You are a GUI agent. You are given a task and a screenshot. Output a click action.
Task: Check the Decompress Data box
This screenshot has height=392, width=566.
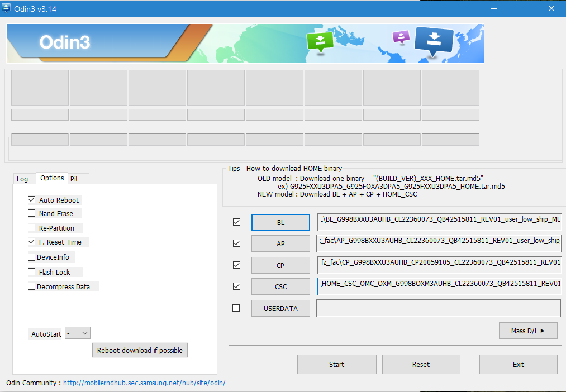tap(32, 286)
